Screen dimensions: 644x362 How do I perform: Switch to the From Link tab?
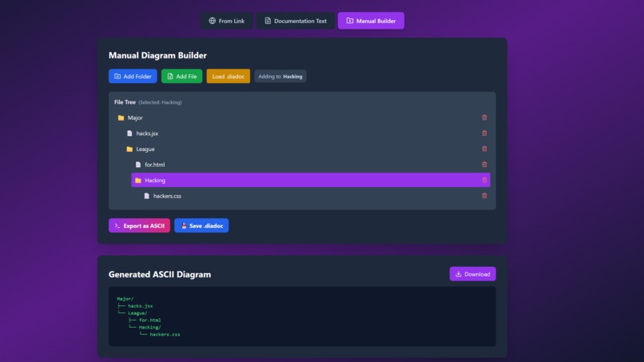click(226, 21)
